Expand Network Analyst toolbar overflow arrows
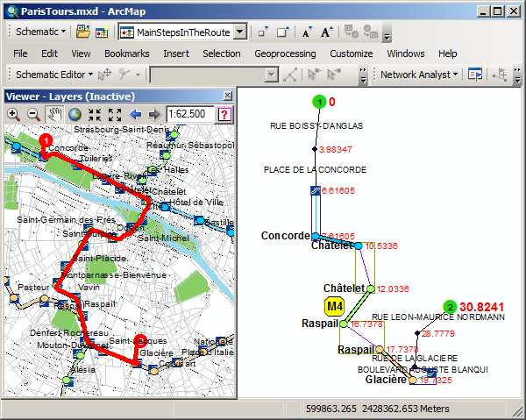Image resolution: width=526 pixels, height=420 pixels. click(x=517, y=75)
